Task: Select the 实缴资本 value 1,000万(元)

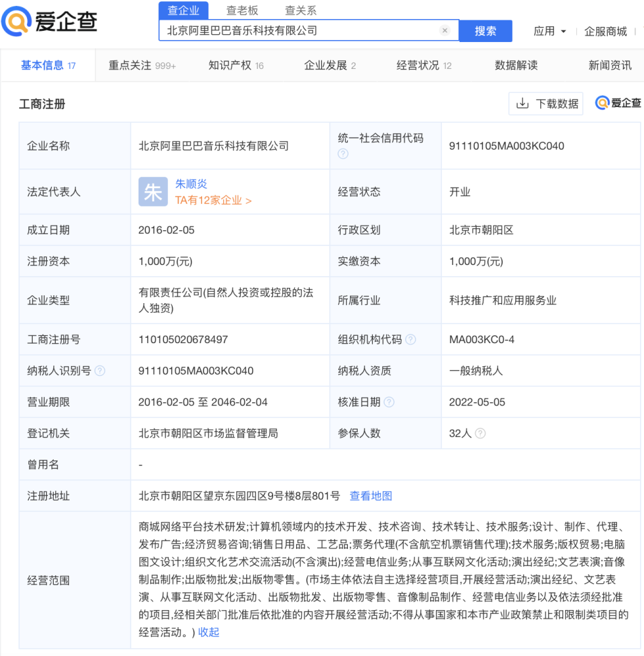Action: pyautogui.click(x=476, y=262)
